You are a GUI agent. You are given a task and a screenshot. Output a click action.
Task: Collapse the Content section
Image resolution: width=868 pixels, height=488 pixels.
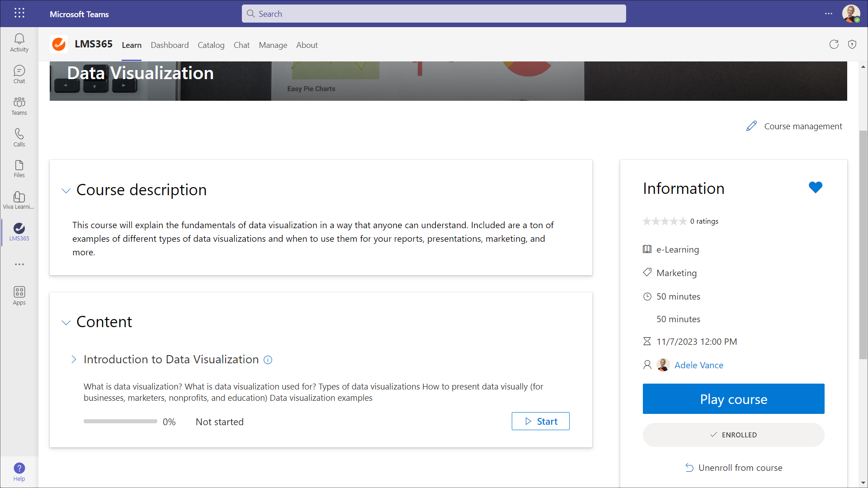[x=66, y=323]
